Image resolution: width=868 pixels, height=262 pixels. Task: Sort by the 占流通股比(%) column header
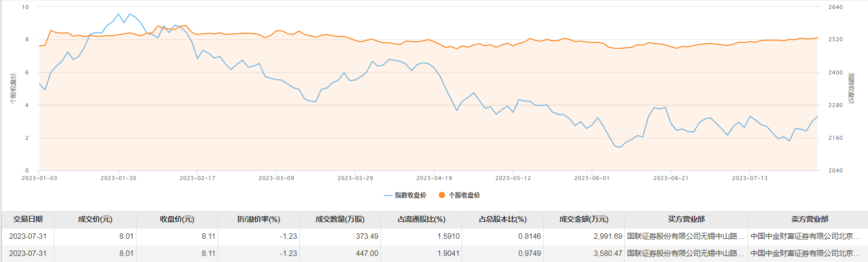[x=421, y=219]
